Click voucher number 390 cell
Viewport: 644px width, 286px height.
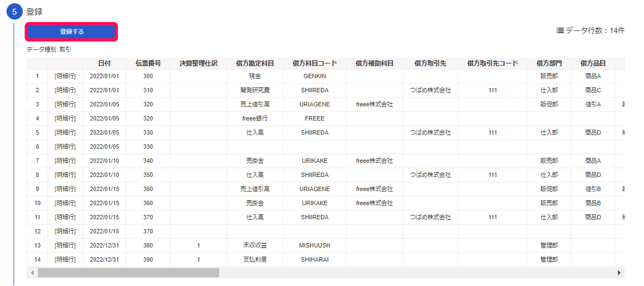(x=148, y=259)
